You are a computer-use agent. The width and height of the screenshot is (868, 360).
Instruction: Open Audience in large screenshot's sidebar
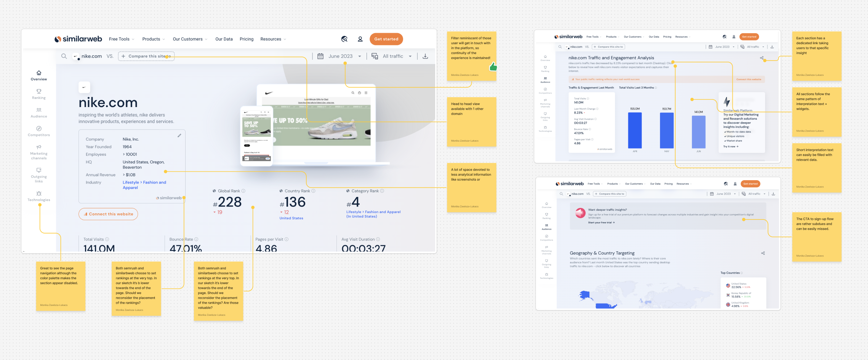(39, 113)
